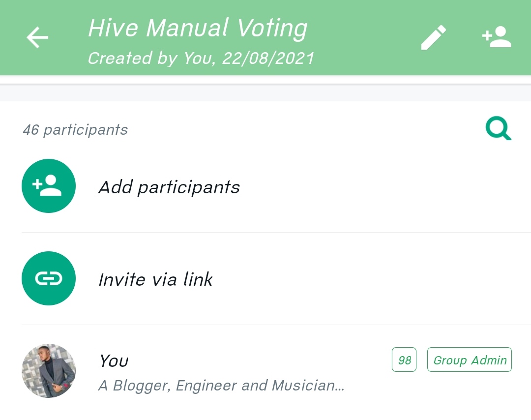Tap the green Add participants circle icon
531x420 pixels.
tap(48, 186)
